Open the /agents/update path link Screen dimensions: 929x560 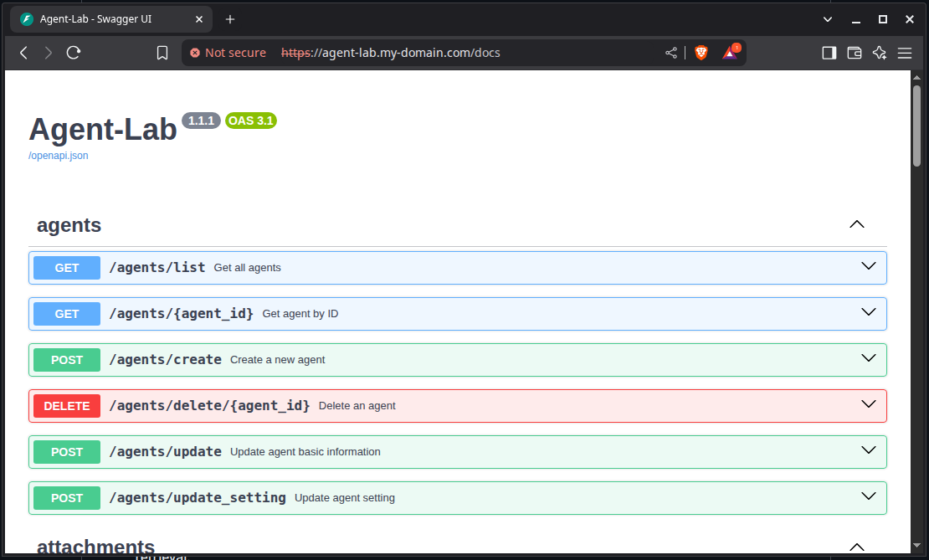(x=166, y=452)
